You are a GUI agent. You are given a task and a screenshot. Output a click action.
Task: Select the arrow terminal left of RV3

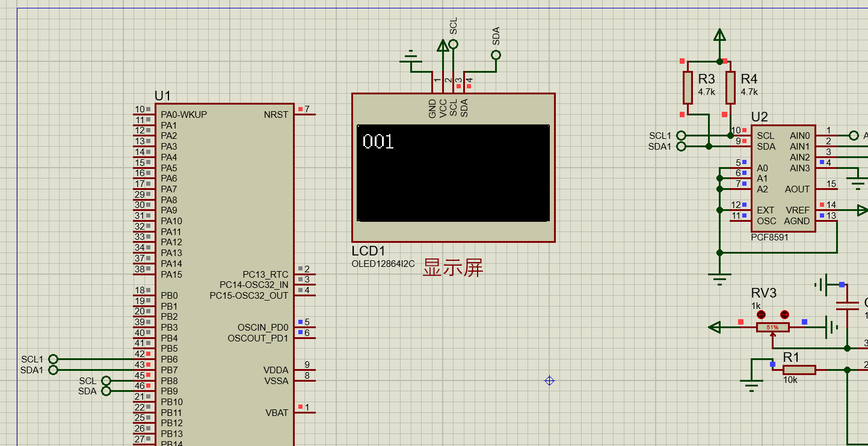tap(715, 327)
